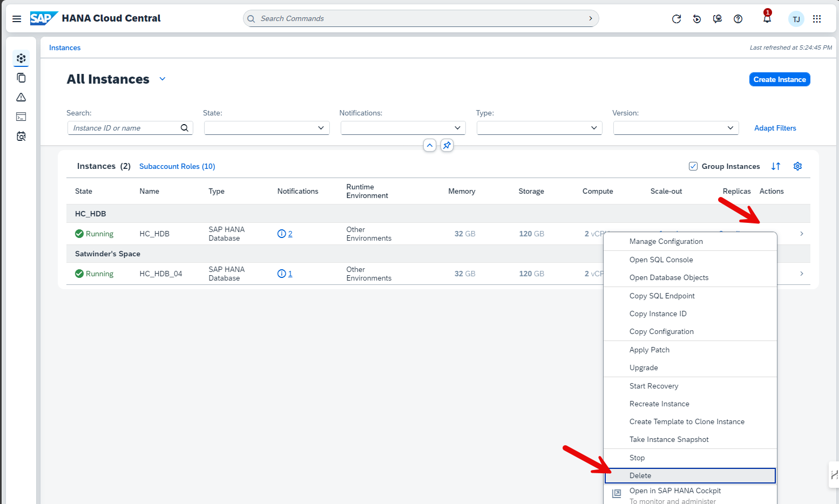Open the help question mark icon
The height and width of the screenshot is (504, 839).
(738, 19)
